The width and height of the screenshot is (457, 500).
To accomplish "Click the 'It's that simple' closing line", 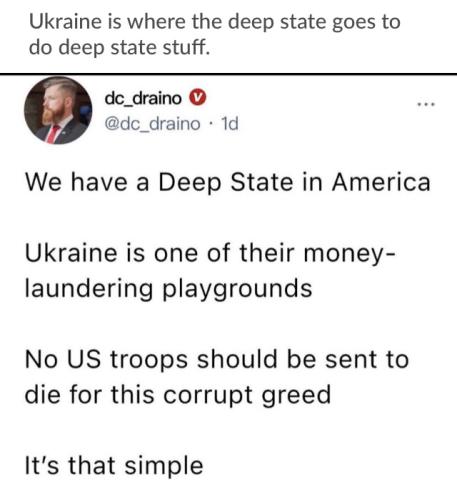I will [114, 466].
